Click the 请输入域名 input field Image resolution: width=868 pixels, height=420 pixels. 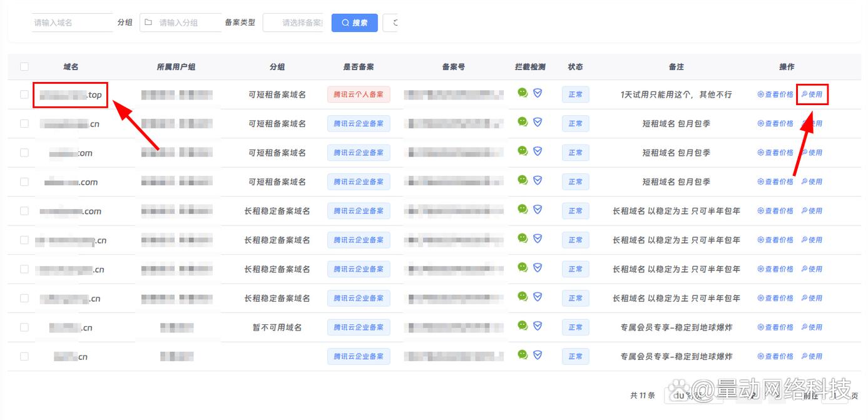pyautogui.click(x=71, y=21)
